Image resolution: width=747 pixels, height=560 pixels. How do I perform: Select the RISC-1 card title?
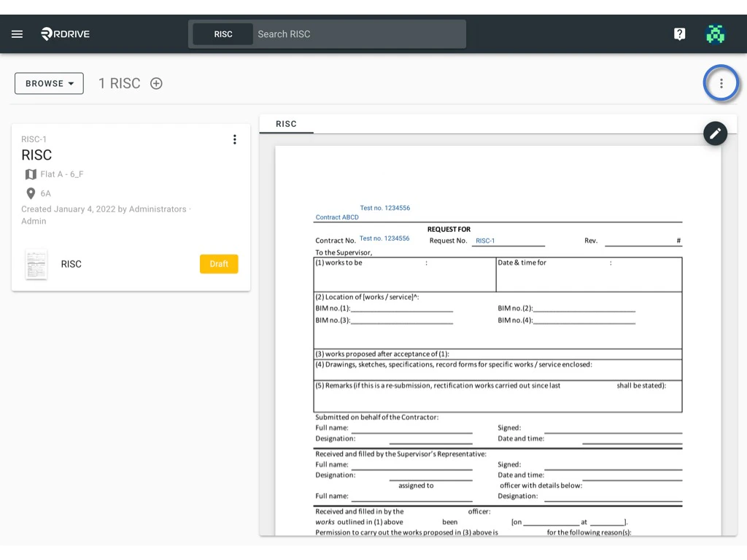pos(36,155)
